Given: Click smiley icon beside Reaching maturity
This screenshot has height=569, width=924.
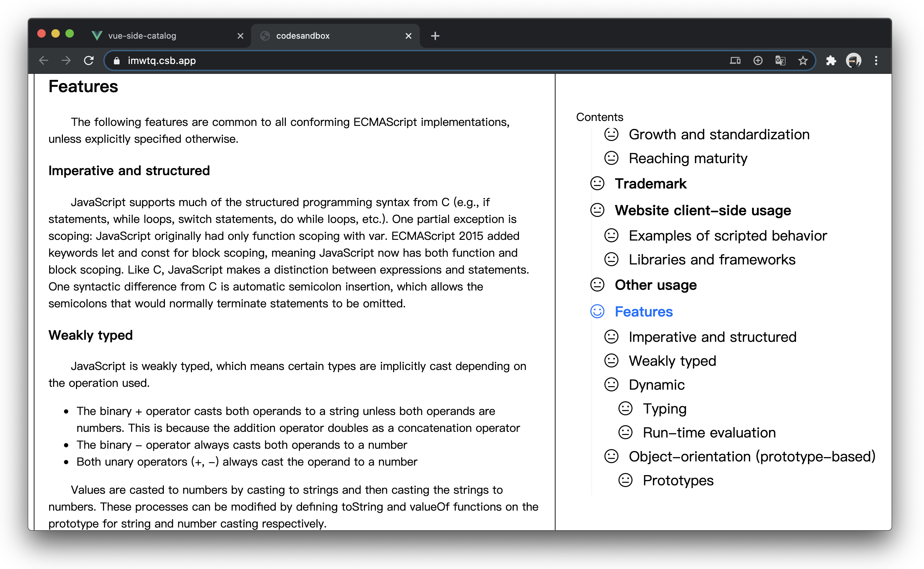Looking at the screenshot, I should pyautogui.click(x=611, y=158).
